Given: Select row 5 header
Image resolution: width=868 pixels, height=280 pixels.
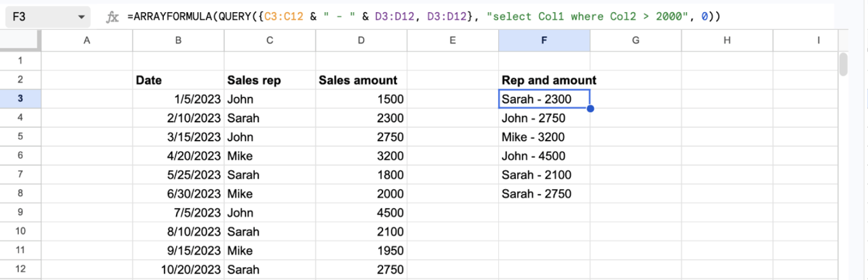Looking at the screenshot, I should coord(20,137).
